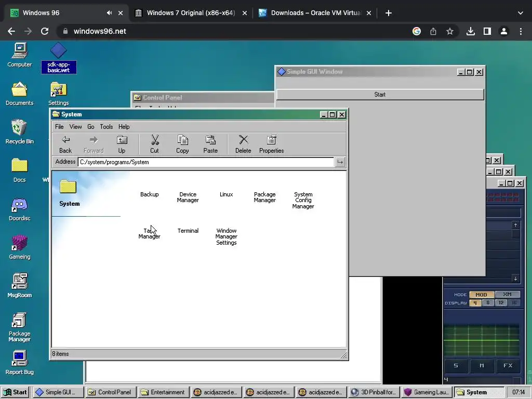This screenshot has height=399, width=532.
Task: Set tracker display to 8
Action: click(488, 303)
